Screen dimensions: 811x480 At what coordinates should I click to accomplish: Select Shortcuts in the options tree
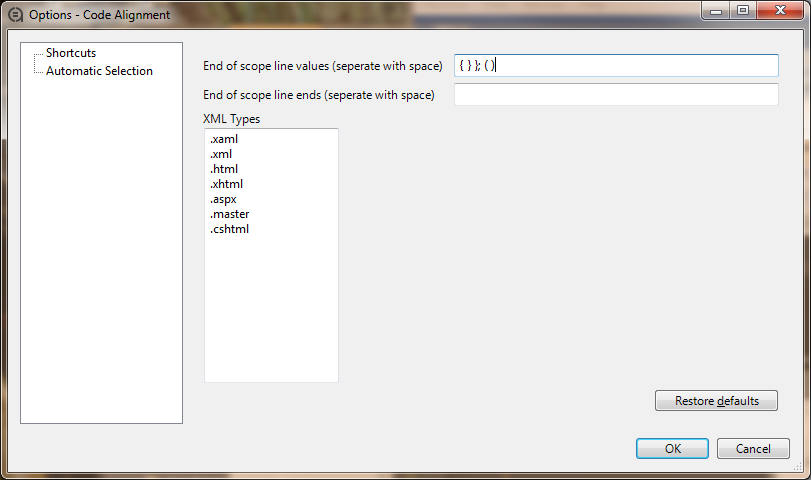coord(71,53)
